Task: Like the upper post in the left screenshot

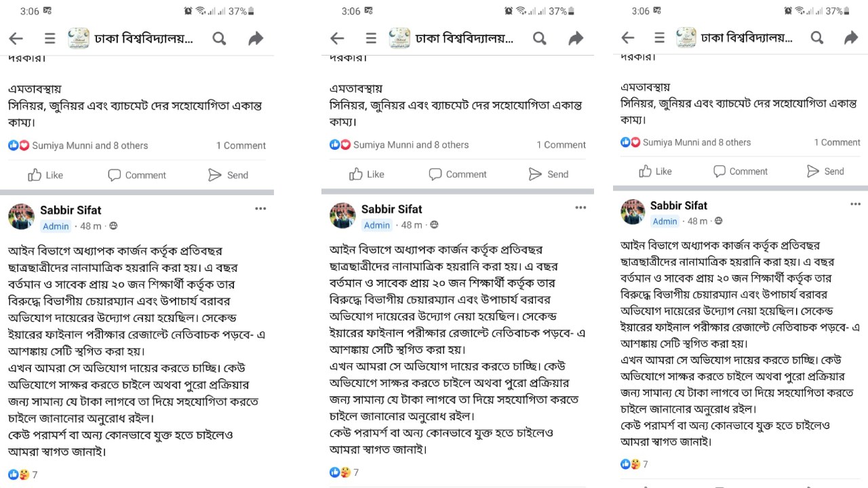Action: point(45,175)
